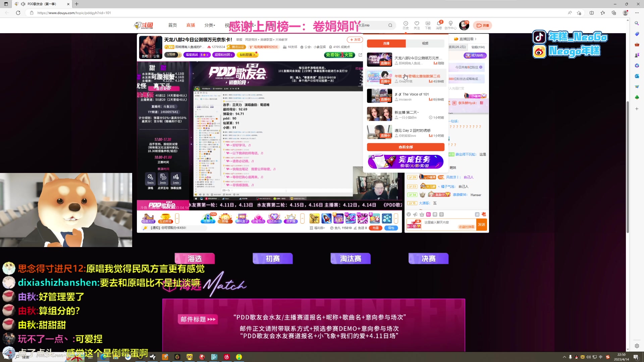Click the 开播 start streaming button
The height and width of the screenshot is (362, 644).
pos(483,25)
